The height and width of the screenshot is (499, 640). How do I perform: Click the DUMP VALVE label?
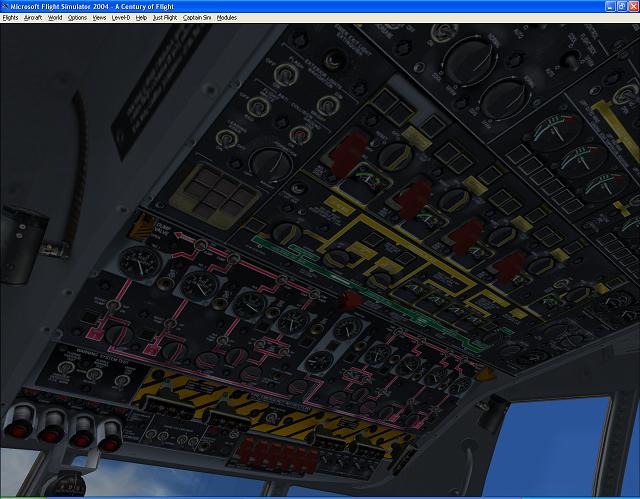coord(163,231)
